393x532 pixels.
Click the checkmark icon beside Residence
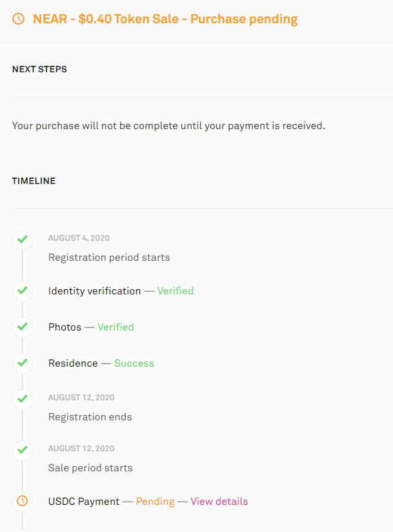coord(23,363)
